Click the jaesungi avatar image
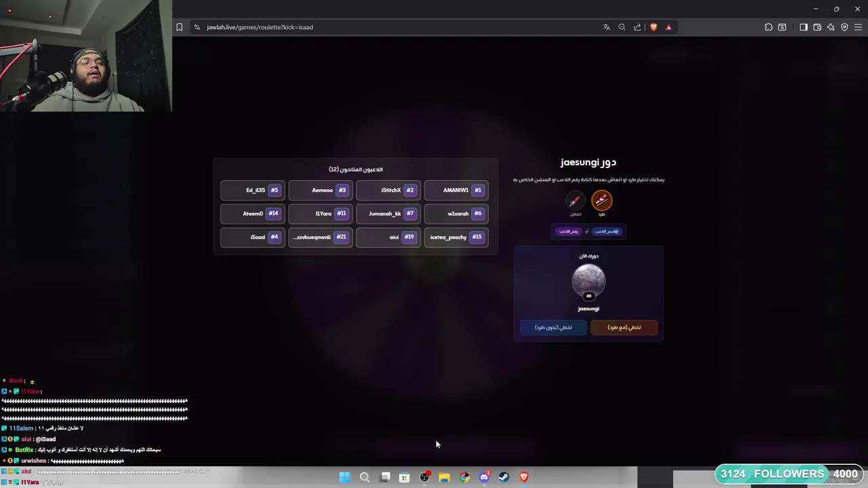Image resolution: width=868 pixels, height=488 pixels. click(x=589, y=281)
